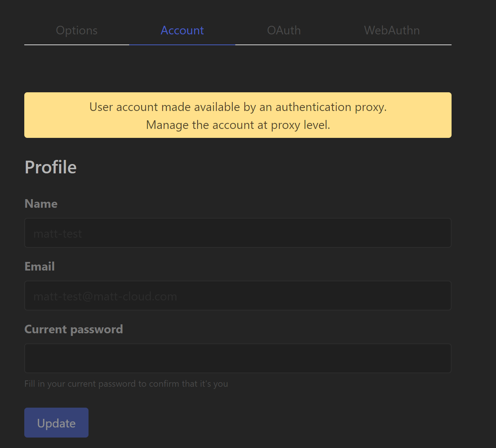Viewport: 496px width, 448px height.
Task: Open the OAuth tab
Action: click(x=284, y=30)
